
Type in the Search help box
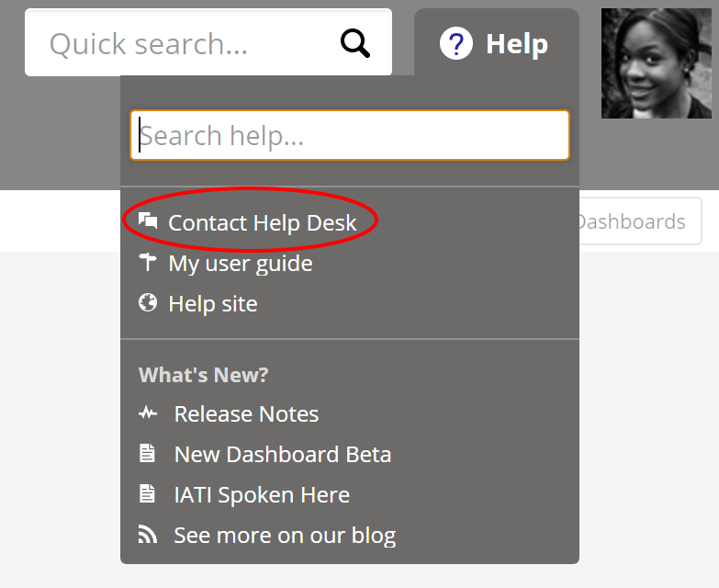tap(350, 136)
